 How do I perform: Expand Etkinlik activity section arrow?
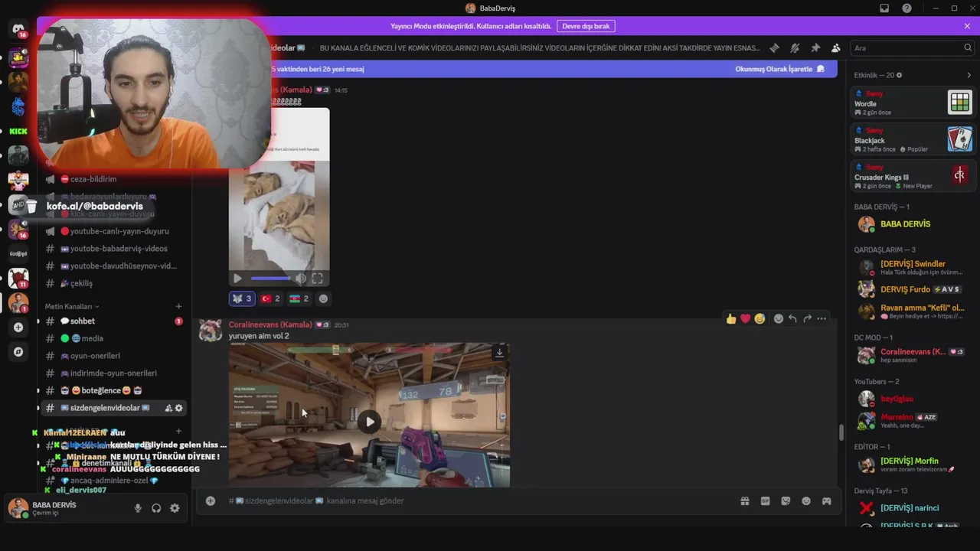click(x=969, y=75)
